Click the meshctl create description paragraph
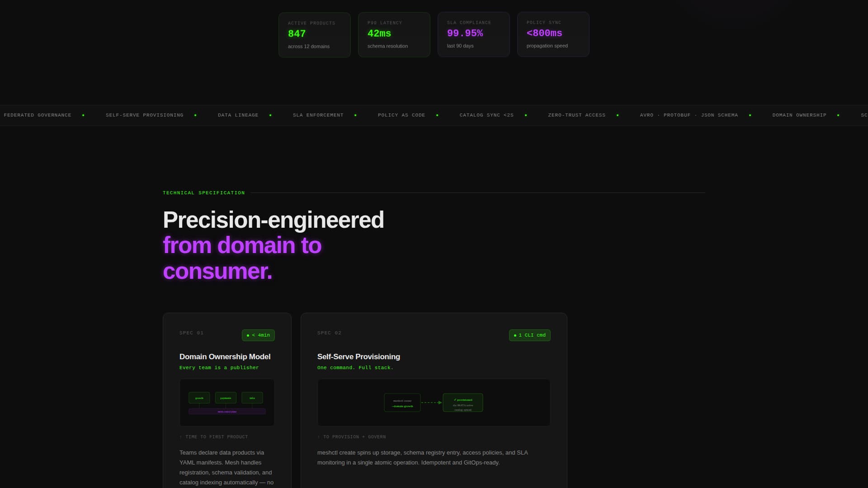Viewport: 868px width, 488px height. [423, 458]
